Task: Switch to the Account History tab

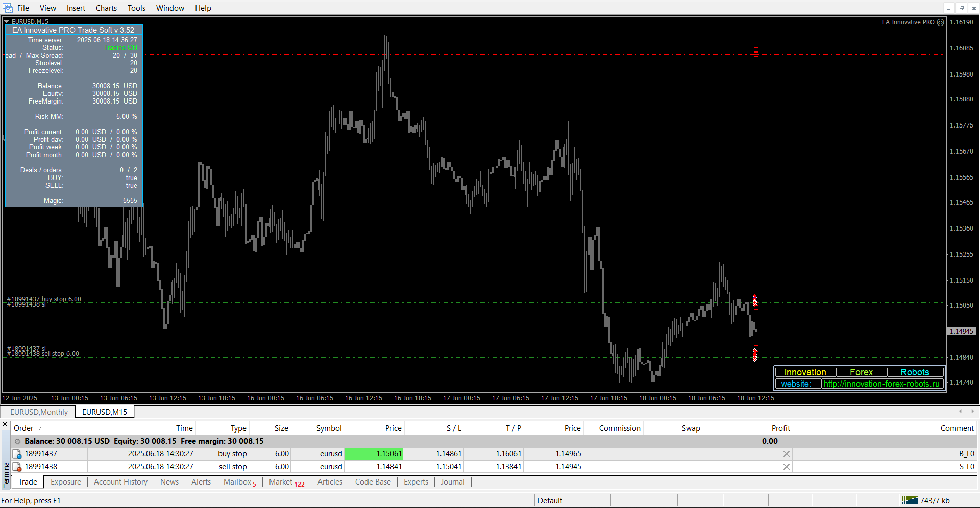Action: click(x=120, y=482)
